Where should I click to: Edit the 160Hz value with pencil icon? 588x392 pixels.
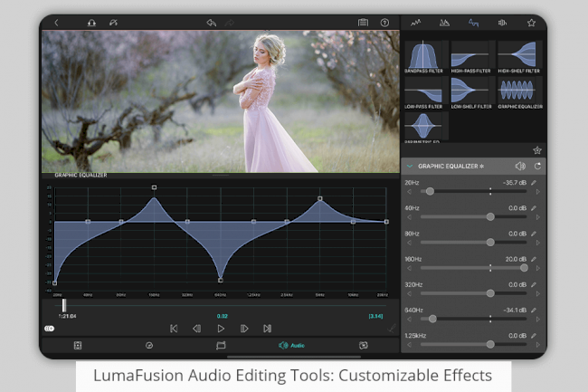click(534, 259)
